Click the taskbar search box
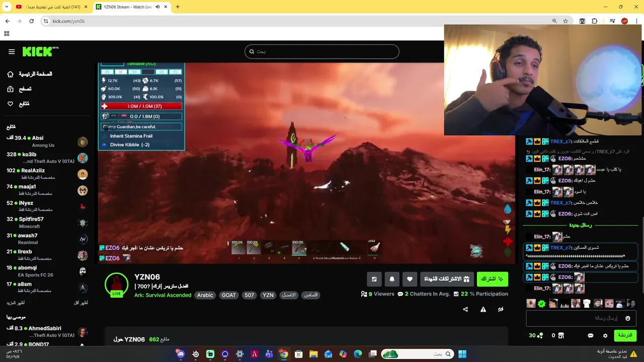 pyautogui.click(x=417, y=354)
